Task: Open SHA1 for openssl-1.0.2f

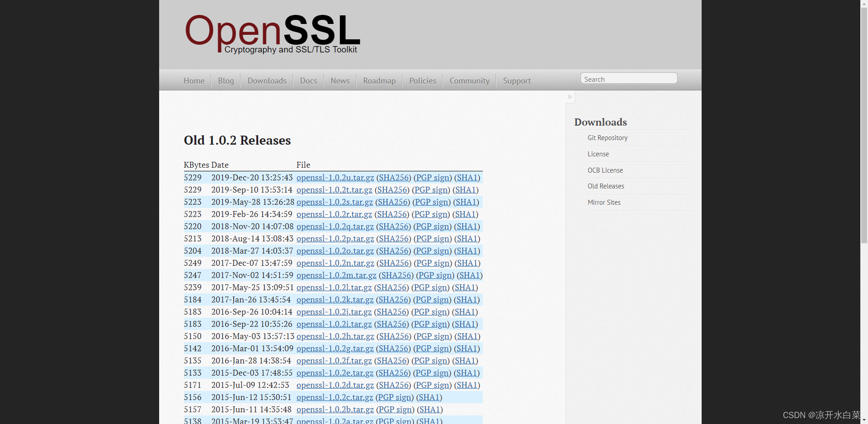Action: click(x=465, y=361)
